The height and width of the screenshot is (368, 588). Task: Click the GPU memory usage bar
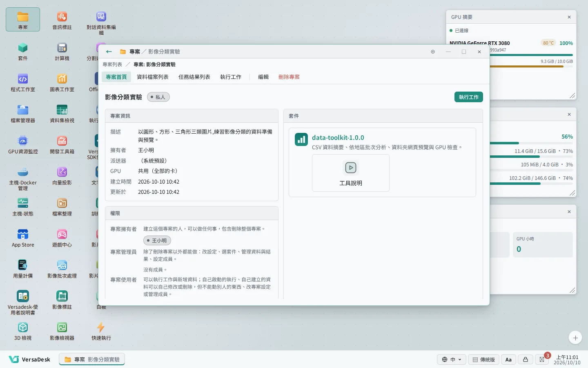pos(531,66)
